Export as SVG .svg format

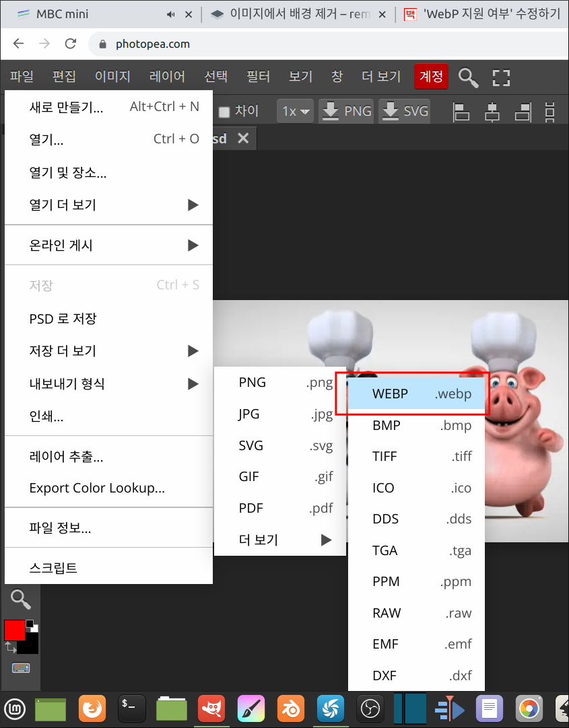point(280,445)
